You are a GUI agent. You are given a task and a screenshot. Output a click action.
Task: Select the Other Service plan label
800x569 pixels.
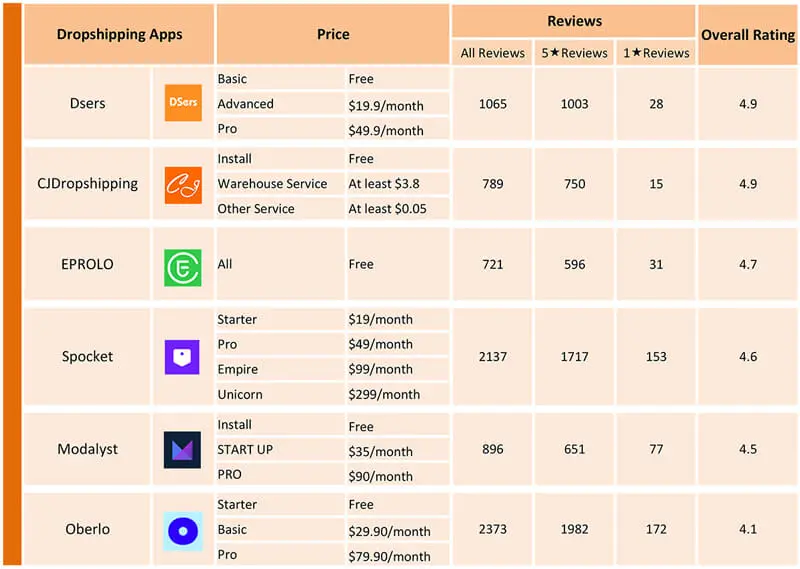[256, 209]
